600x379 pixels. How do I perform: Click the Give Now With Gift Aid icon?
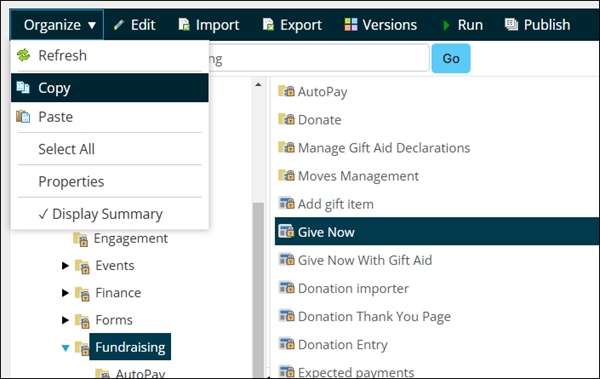(286, 260)
